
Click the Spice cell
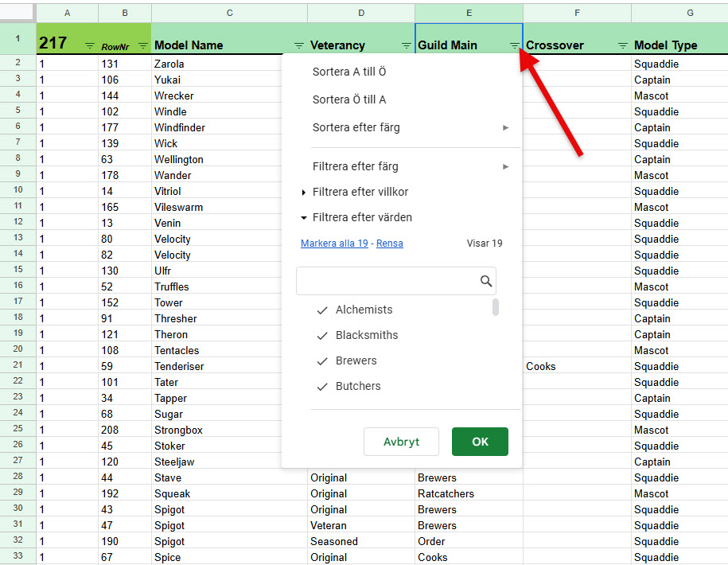point(229,557)
